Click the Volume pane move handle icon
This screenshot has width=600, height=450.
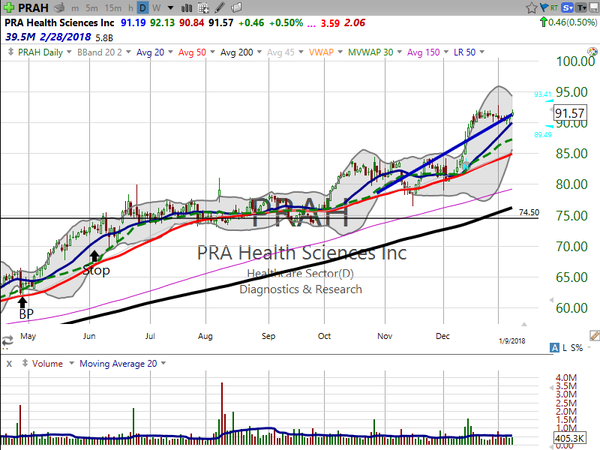[25, 363]
